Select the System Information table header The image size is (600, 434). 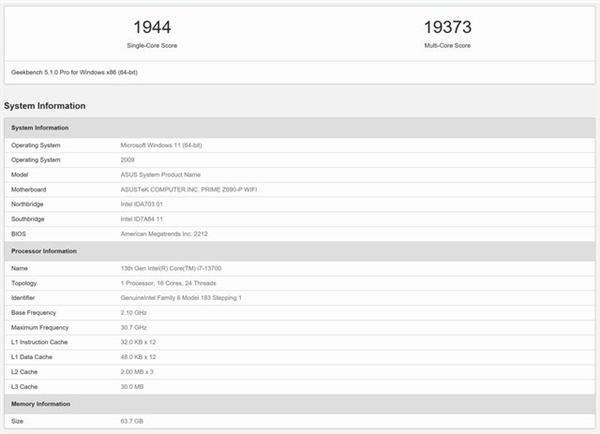300,128
